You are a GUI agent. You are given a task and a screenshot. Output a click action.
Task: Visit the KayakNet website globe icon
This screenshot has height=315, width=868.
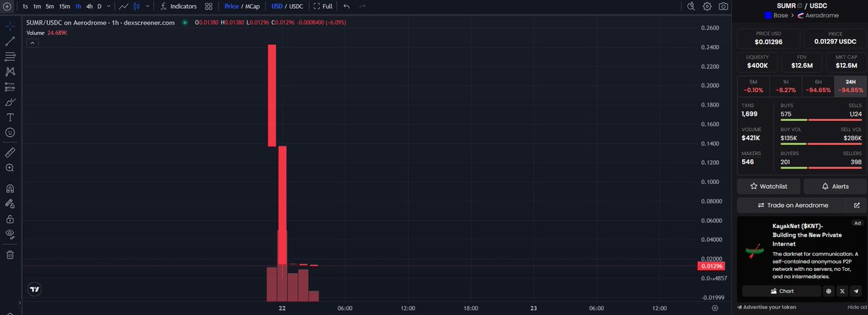coord(828,291)
